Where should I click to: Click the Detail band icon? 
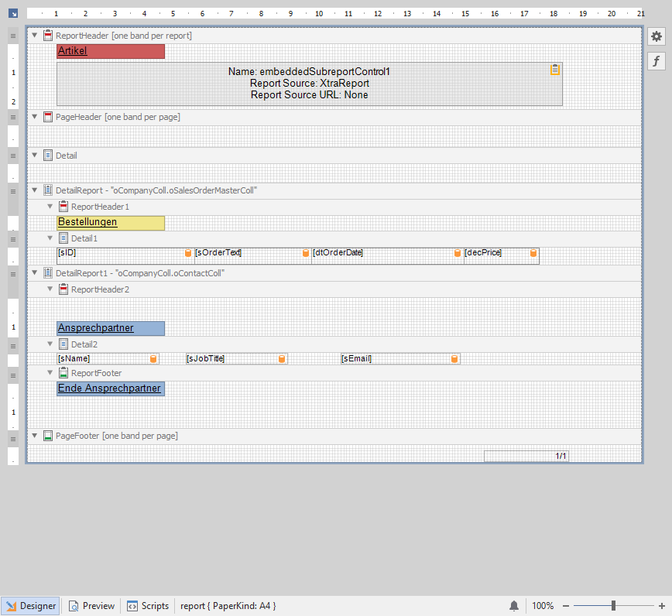[x=48, y=156]
